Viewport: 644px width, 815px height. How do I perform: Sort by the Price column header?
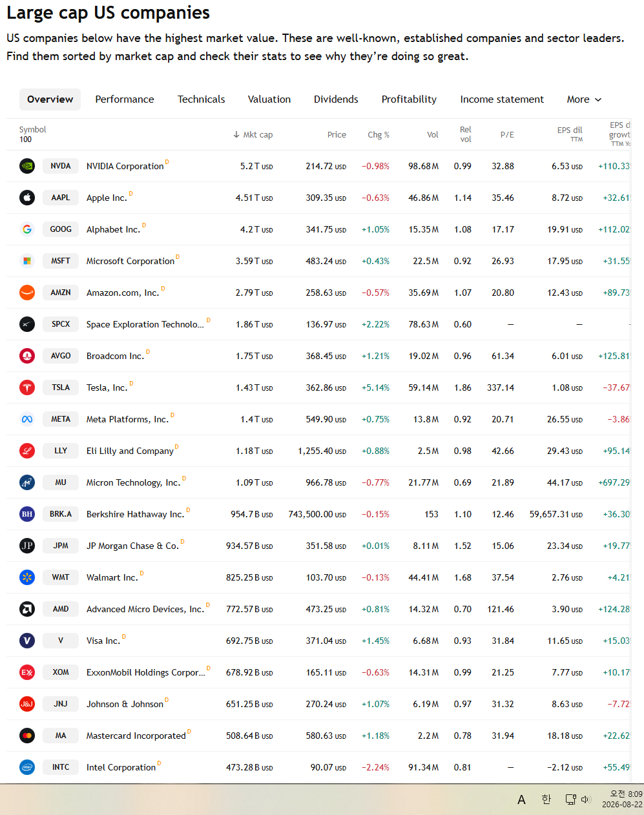(337, 134)
